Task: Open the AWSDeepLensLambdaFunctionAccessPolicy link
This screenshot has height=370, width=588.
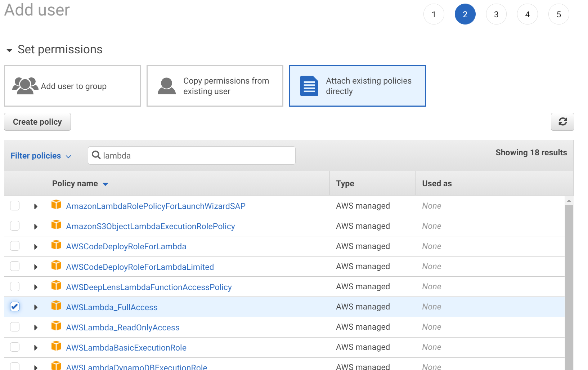Action: click(x=149, y=287)
